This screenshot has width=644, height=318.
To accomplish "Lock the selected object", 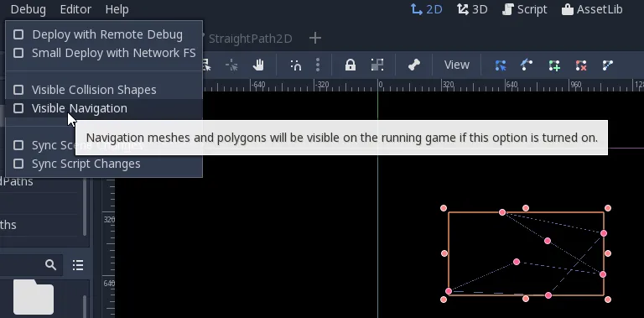I will [x=351, y=65].
